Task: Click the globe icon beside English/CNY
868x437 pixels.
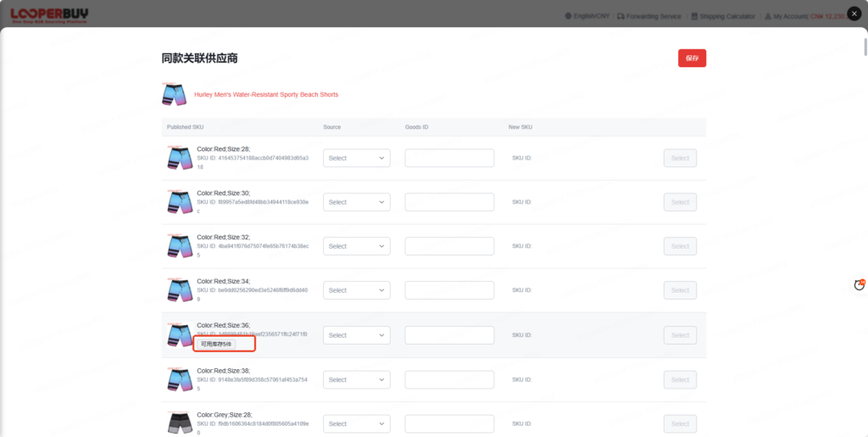Action: click(568, 16)
